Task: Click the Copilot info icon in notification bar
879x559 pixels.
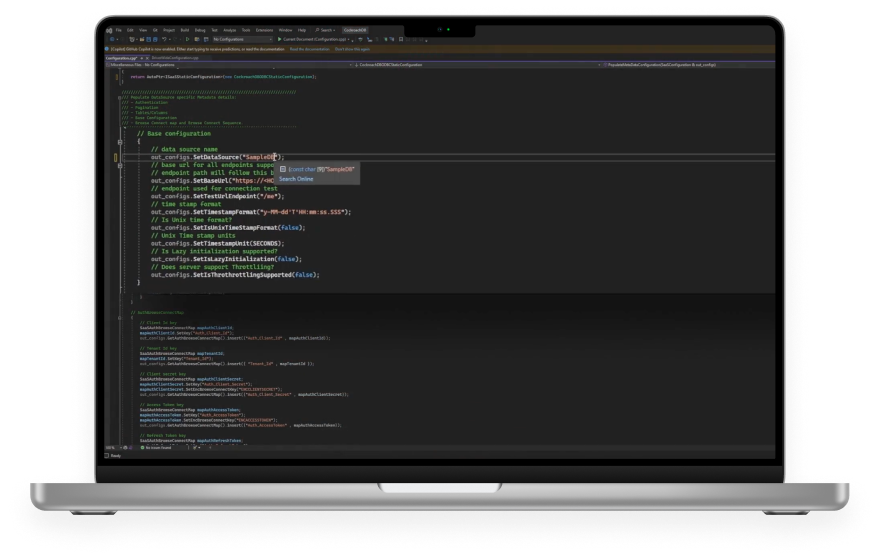Action: pyautogui.click(x=107, y=48)
